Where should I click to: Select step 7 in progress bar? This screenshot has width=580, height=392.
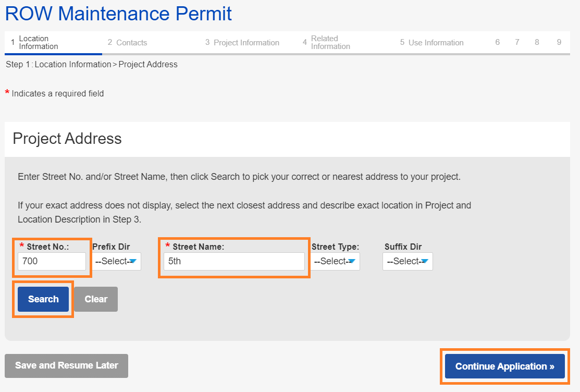click(x=517, y=42)
